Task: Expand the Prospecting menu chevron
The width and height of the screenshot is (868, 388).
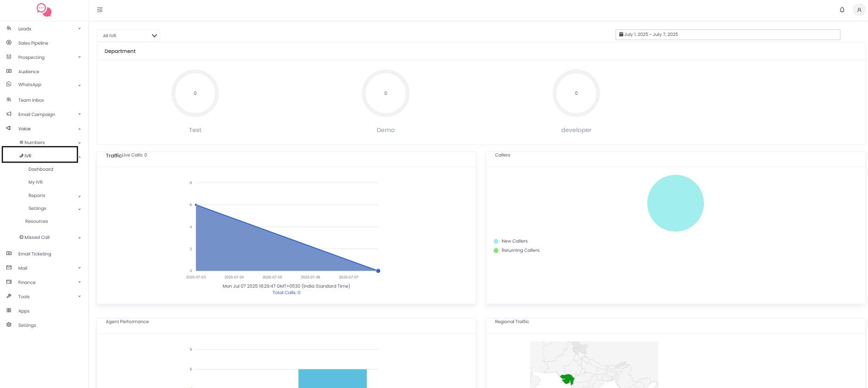Action: [x=80, y=57]
